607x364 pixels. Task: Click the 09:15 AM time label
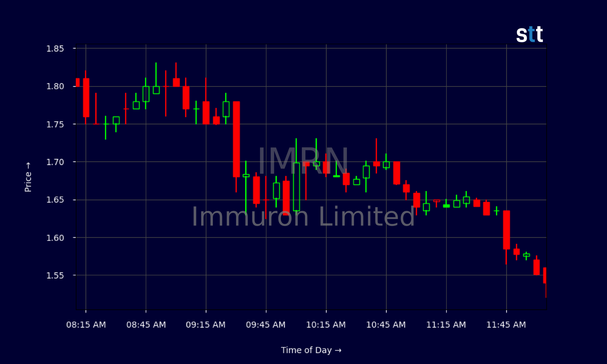tap(206, 325)
